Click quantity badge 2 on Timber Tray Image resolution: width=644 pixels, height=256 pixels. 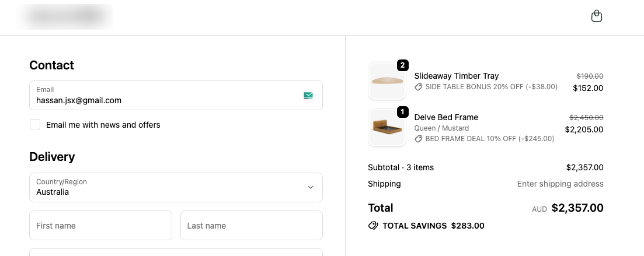pyautogui.click(x=402, y=65)
